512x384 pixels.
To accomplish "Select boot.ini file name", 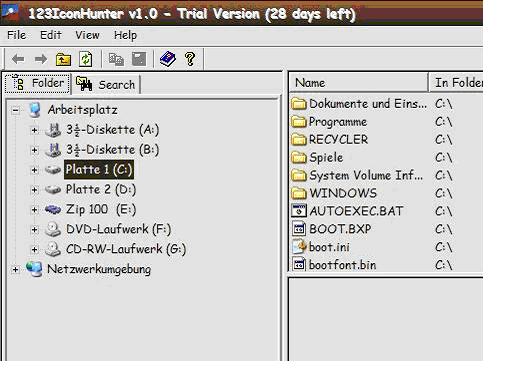I will (x=329, y=247).
